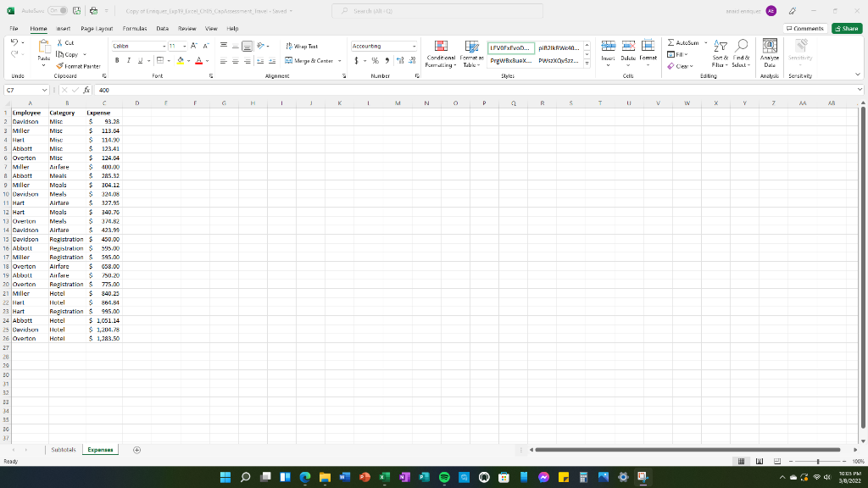
Task: Add a new sheet with plus icon
Action: pos(136,450)
